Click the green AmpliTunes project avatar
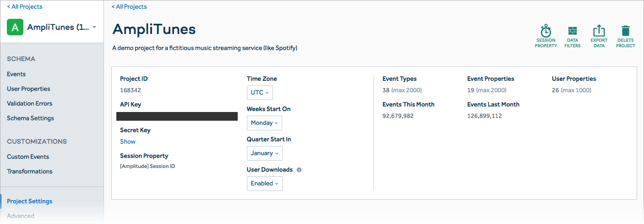Image resolution: width=644 pixels, height=224 pixels. pos(15,27)
